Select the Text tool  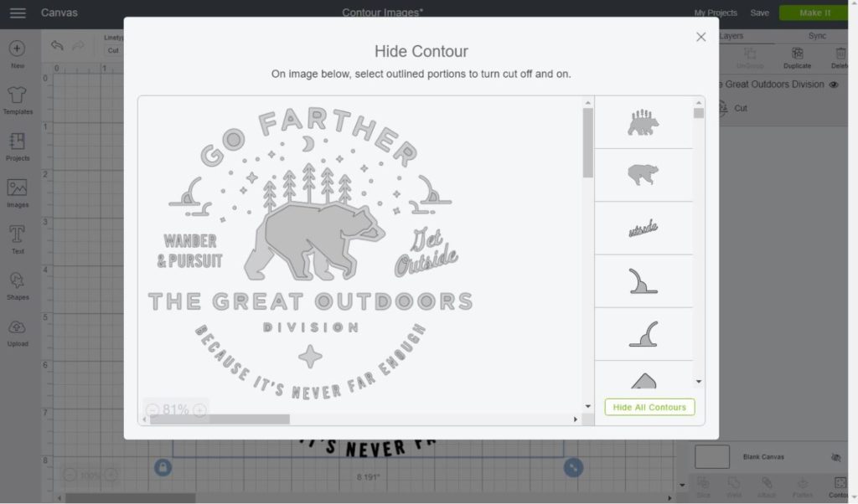[18, 240]
